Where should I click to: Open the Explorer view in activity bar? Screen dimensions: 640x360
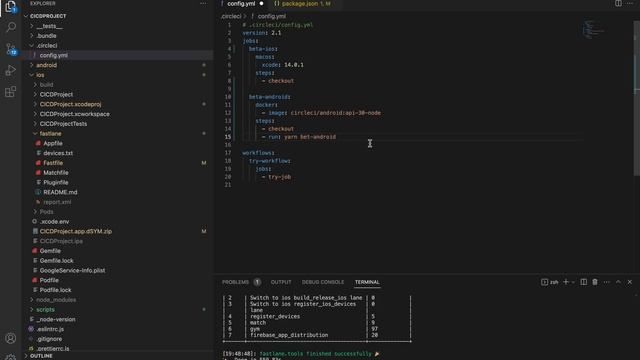coord(10,7)
